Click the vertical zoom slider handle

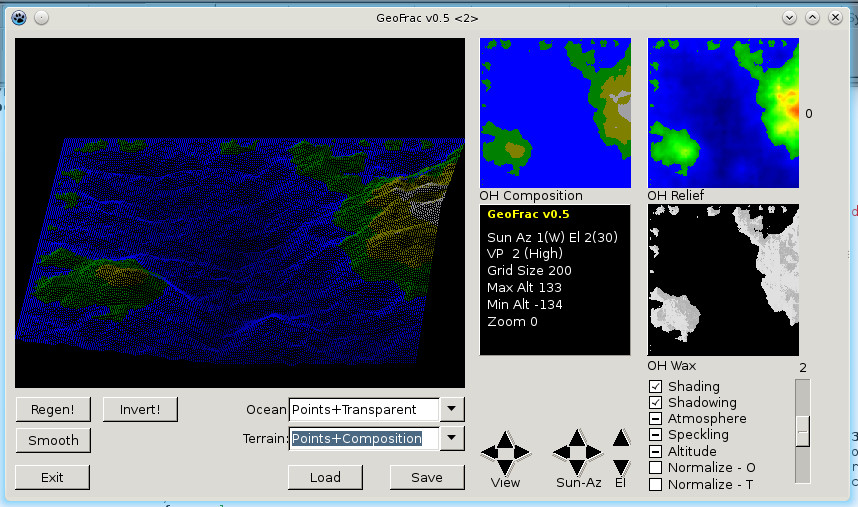coord(802,431)
